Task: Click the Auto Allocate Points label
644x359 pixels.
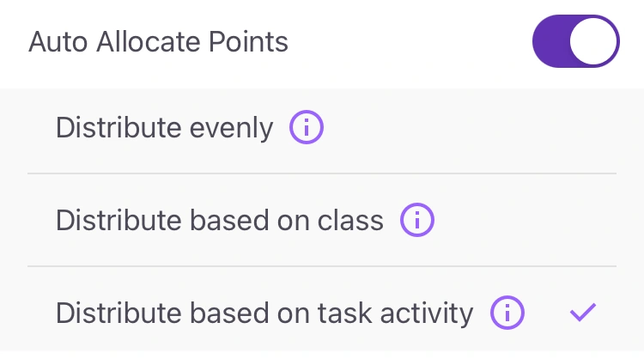Action: [158, 41]
